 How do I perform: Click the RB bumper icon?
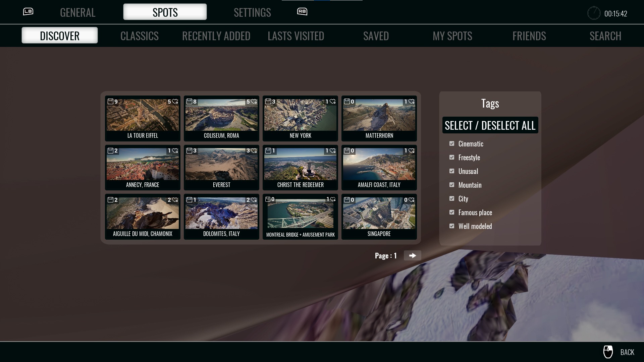pyautogui.click(x=302, y=12)
